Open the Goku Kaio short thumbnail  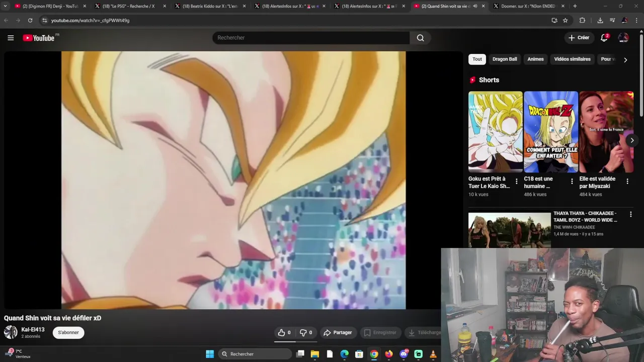tap(496, 132)
